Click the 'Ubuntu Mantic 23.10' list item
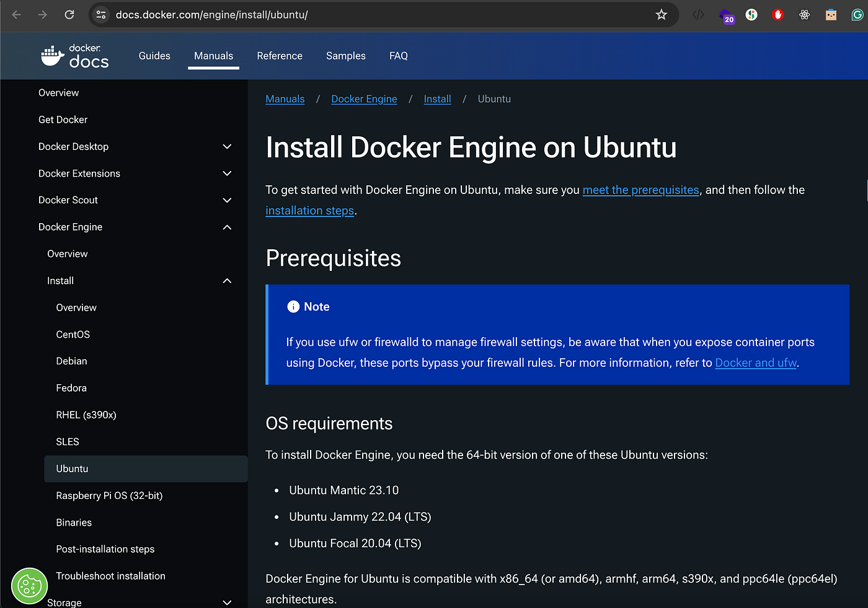Viewport: 868px width, 608px height. pos(343,490)
